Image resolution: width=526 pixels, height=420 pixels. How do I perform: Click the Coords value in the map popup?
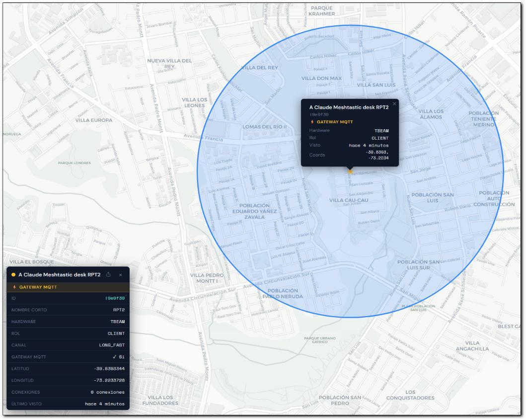tap(377, 155)
